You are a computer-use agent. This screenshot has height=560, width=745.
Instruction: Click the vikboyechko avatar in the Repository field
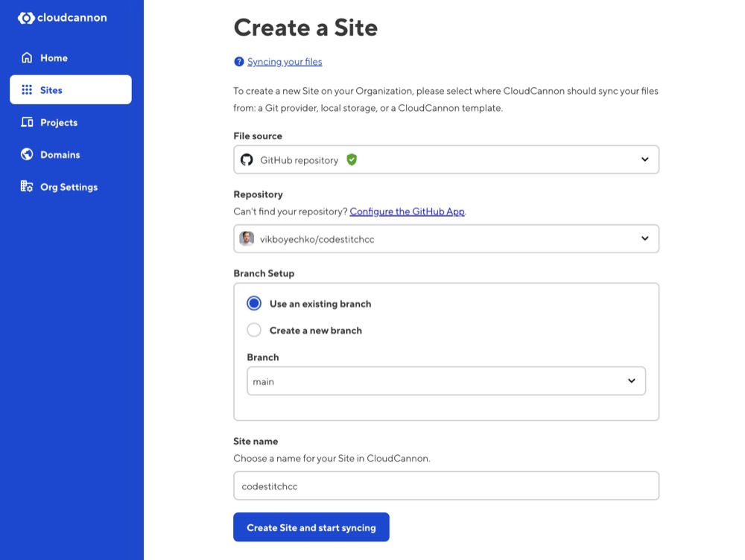(x=247, y=238)
